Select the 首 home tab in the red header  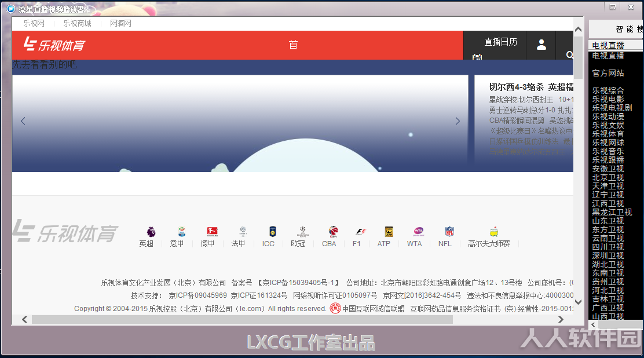293,45
